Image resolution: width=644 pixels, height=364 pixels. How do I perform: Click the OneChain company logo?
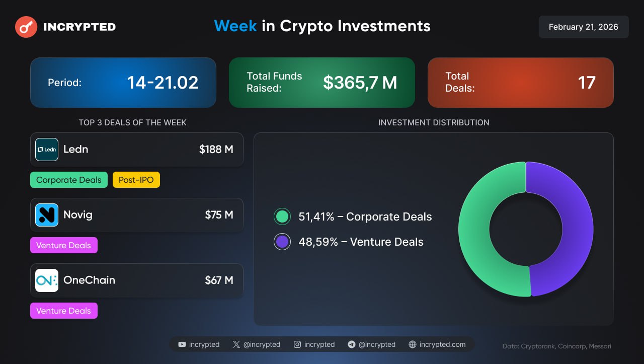47,280
